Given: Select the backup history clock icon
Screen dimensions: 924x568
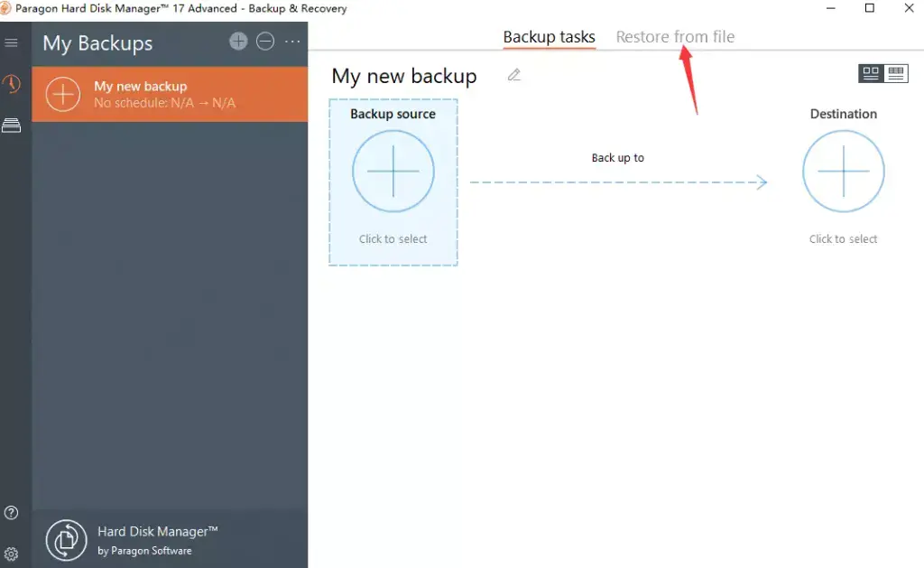Looking at the screenshot, I should (x=11, y=84).
